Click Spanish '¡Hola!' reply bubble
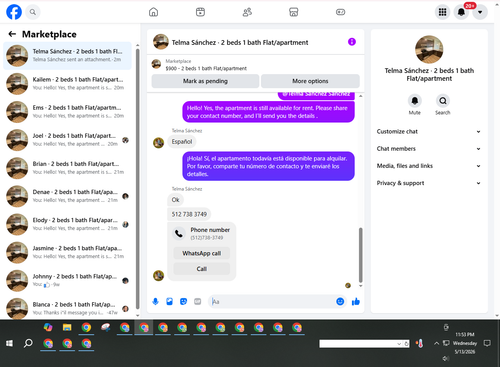Image resolution: width=500 pixels, height=367 pixels. [x=268, y=166]
